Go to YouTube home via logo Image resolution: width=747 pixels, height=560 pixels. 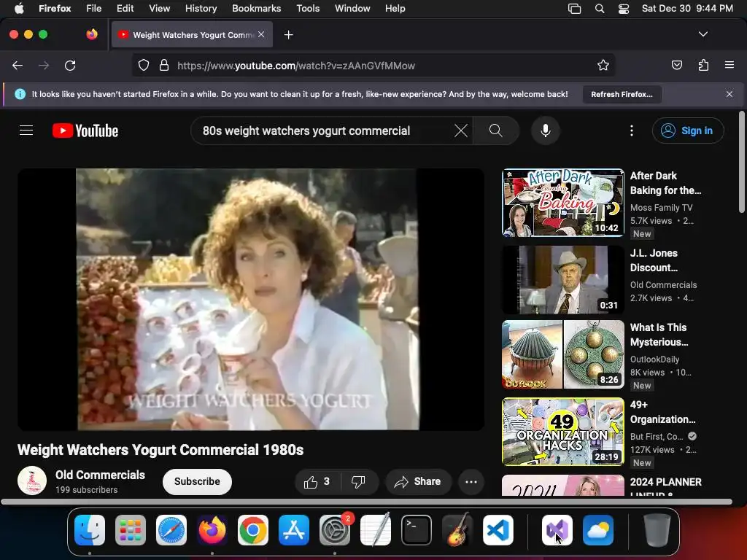click(85, 131)
